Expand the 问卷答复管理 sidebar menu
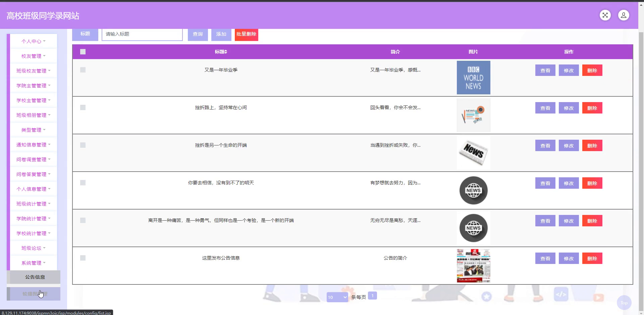644x315 pixels. coord(34,174)
